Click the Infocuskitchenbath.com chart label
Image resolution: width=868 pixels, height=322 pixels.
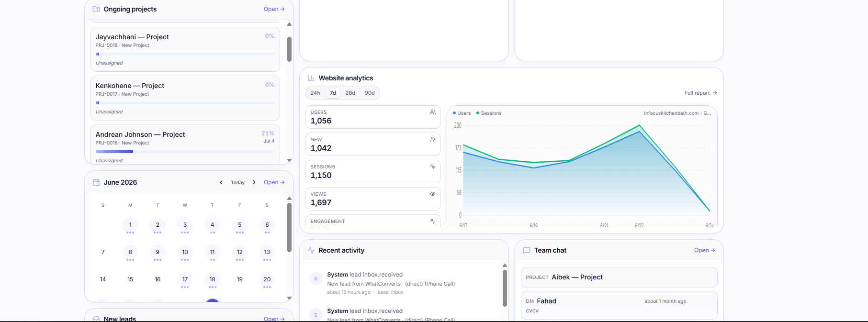tap(677, 113)
